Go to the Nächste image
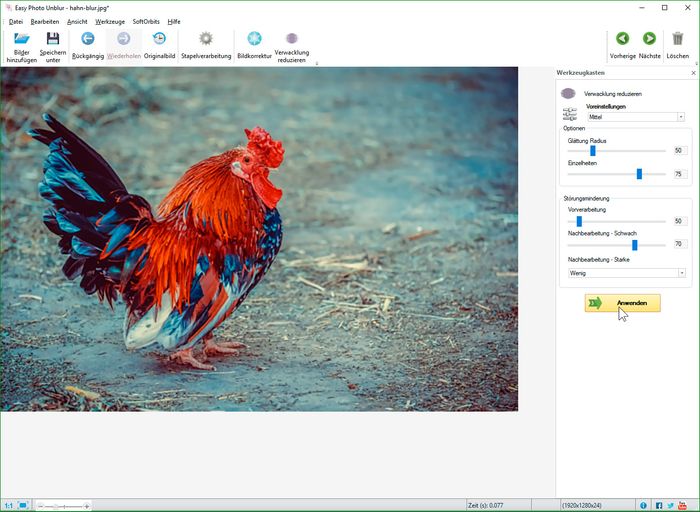The width and height of the screenshot is (700, 512). click(649, 39)
